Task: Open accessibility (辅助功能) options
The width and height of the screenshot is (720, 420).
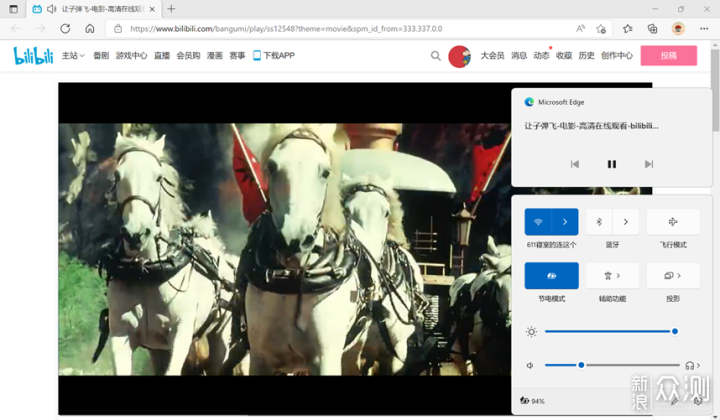Action: click(x=613, y=275)
